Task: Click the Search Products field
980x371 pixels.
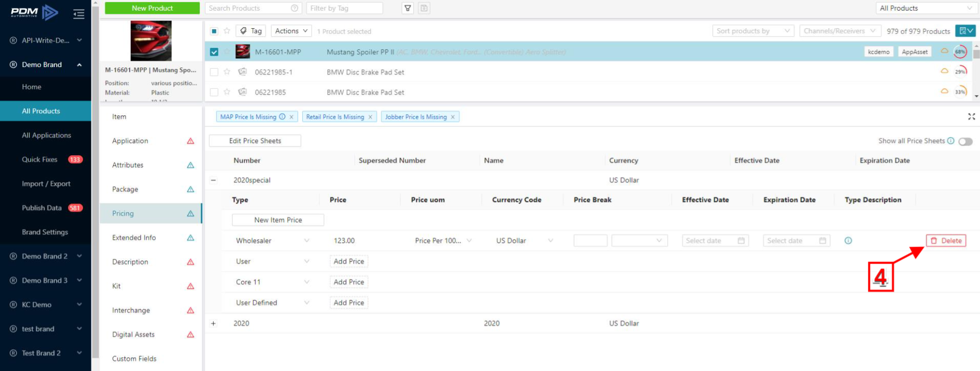Action: [253, 8]
